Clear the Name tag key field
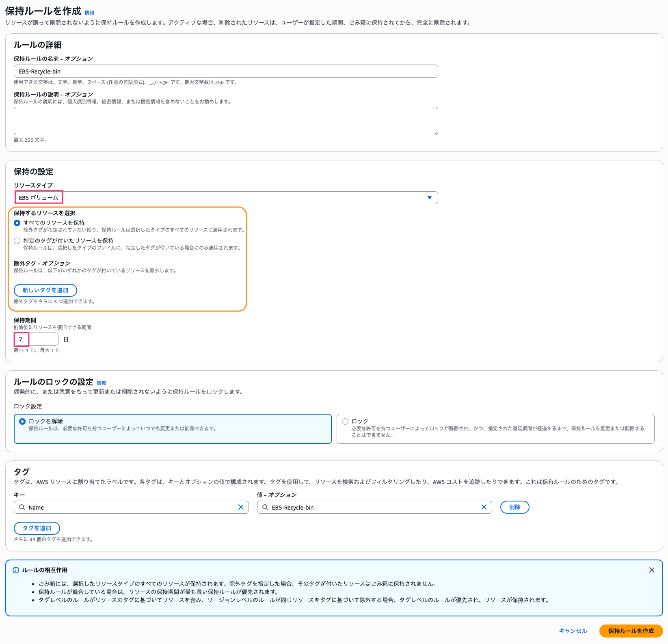 tap(240, 507)
